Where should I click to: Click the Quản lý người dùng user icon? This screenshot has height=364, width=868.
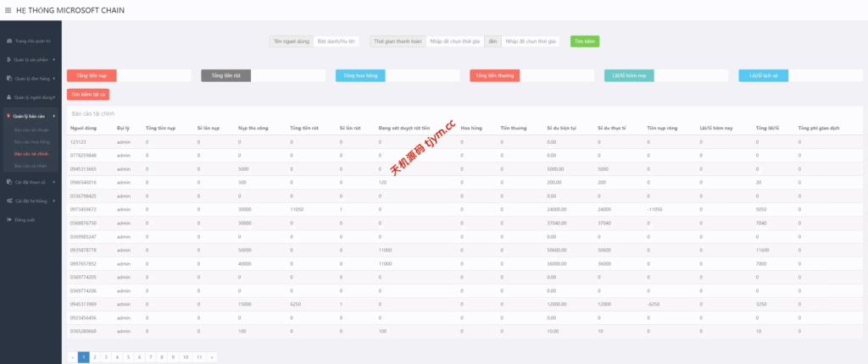point(8,97)
